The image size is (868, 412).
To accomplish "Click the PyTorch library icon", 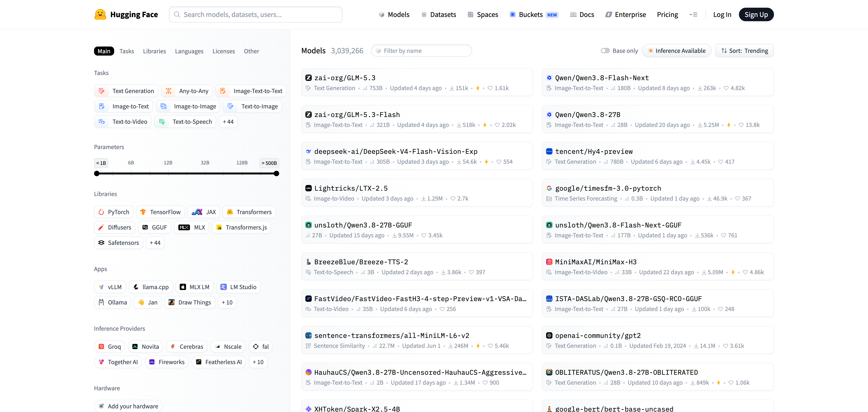I will tap(101, 212).
